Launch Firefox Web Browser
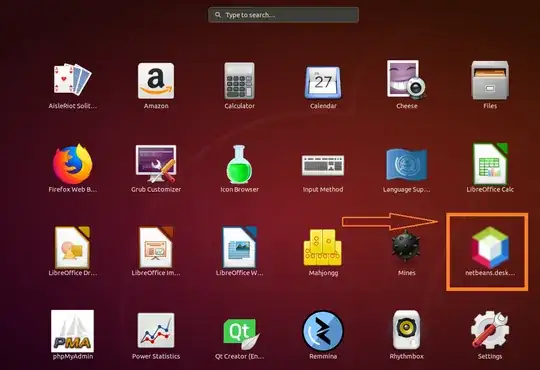 point(72,164)
